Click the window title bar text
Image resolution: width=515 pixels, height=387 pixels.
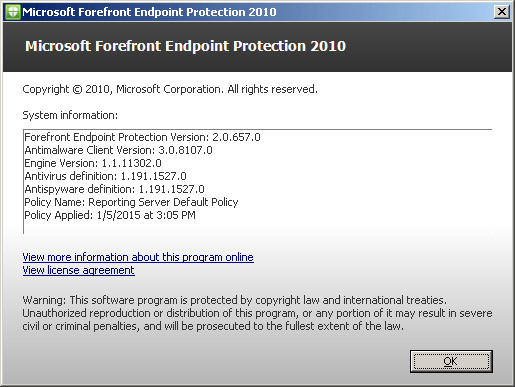click(x=149, y=12)
